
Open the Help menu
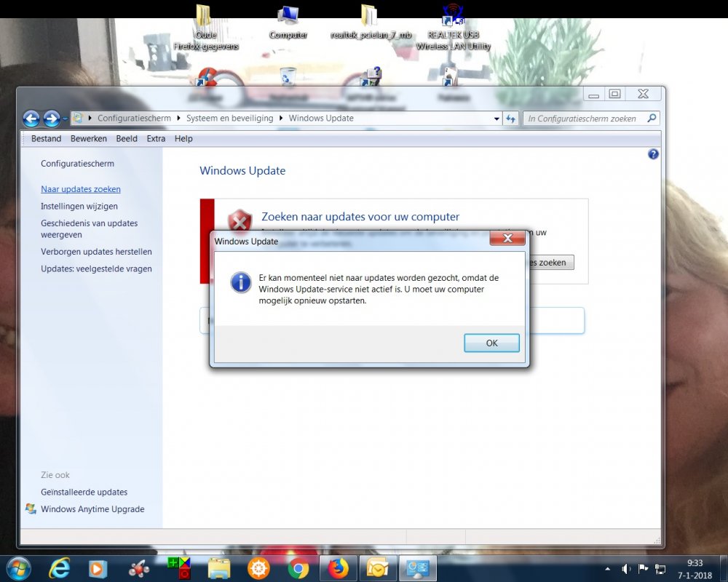pos(183,139)
